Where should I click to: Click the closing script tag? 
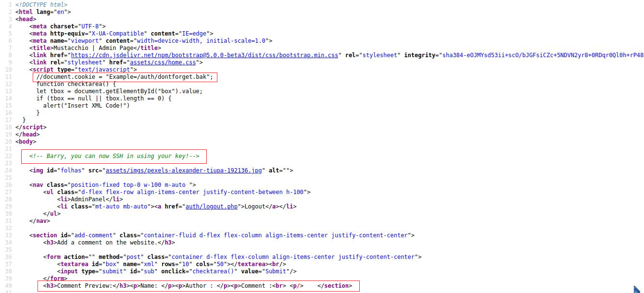click(31, 127)
